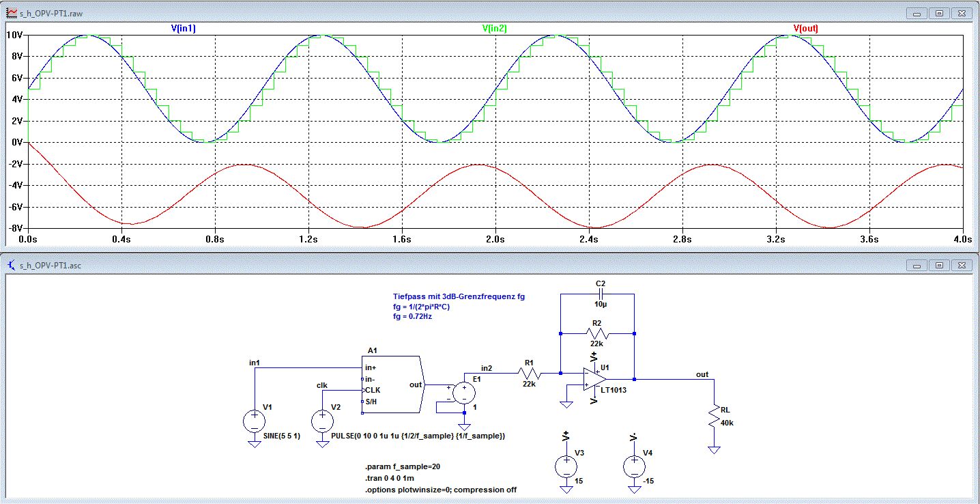Select the sample-and-hold block A1
Screen dimensions: 980x504
[392, 384]
